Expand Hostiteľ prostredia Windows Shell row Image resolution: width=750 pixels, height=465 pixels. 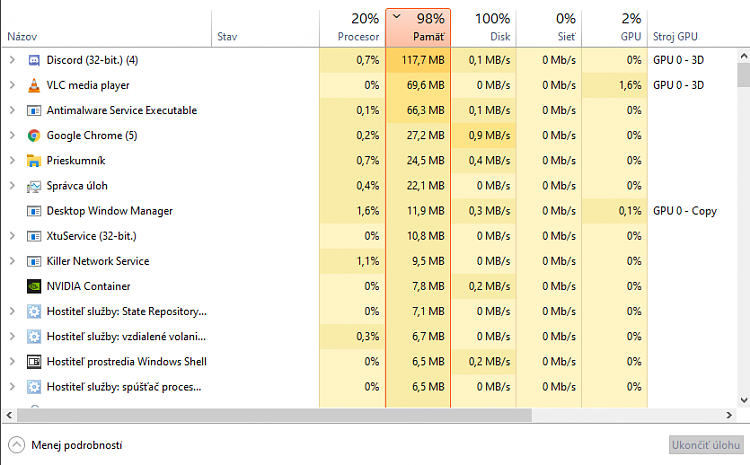pyautogui.click(x=12, y=361)
